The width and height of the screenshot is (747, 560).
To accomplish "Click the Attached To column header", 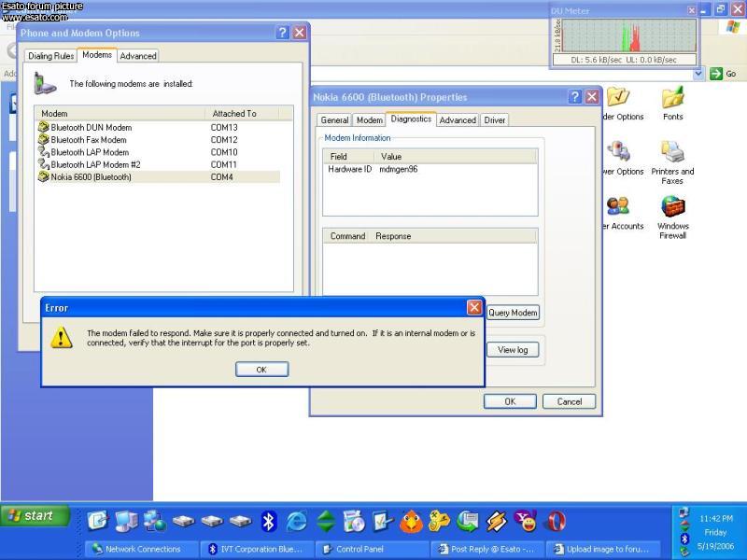I will pyautogui.click(x=242, y=113).
